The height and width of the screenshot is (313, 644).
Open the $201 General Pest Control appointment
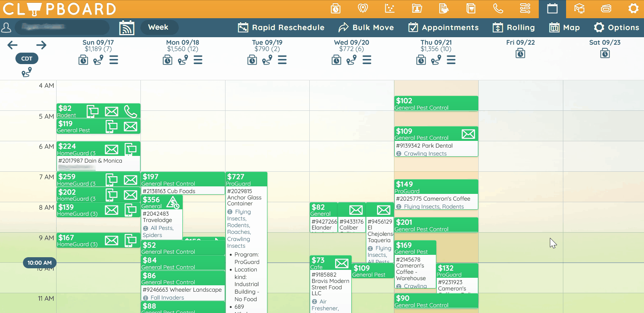(436, 225)
